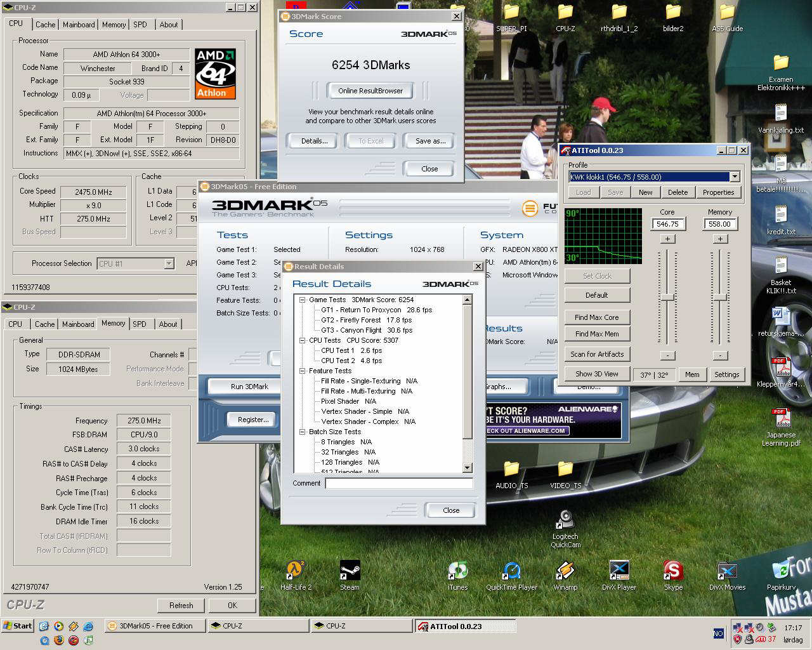Click the Register... button in 3DMark05
Screen dimensions: 812x650
253,420
